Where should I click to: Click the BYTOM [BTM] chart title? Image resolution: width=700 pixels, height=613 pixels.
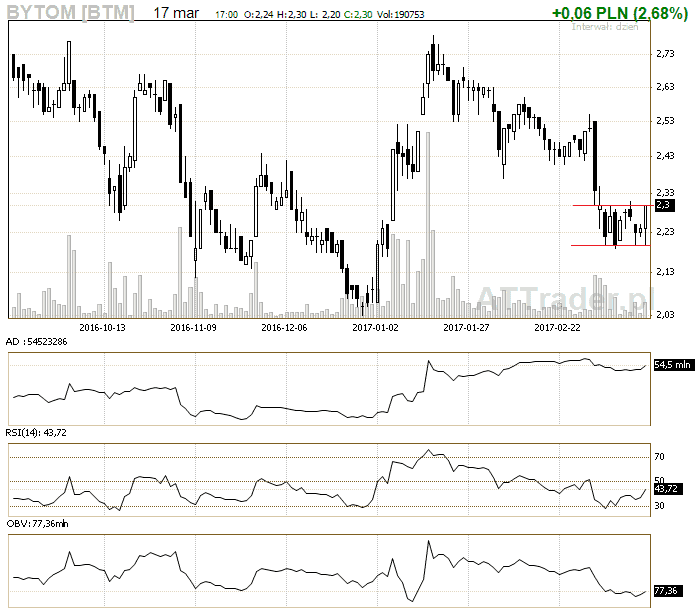pos(70,13)
